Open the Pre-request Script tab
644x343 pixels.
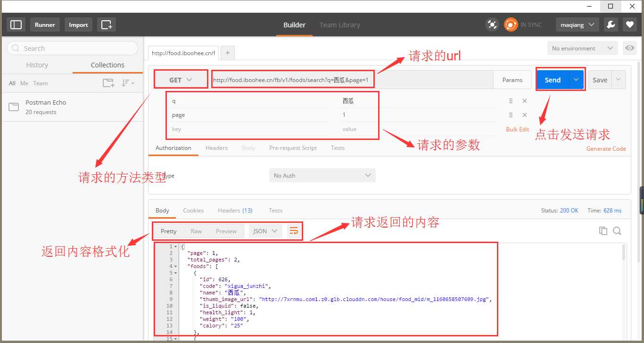click(293, 147)
